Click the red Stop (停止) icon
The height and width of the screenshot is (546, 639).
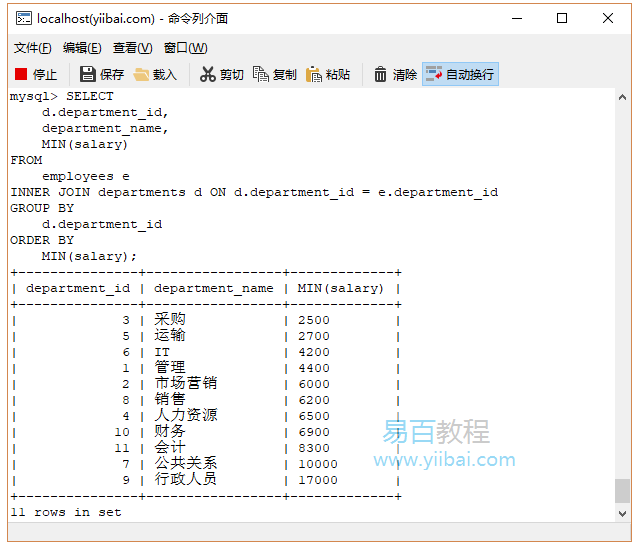point(21,74)
